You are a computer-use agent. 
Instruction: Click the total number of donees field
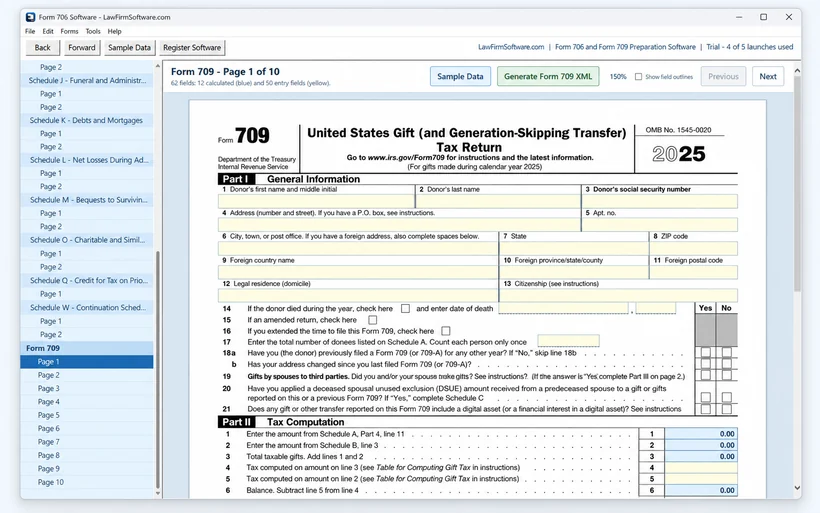pyautogui.click(x=568, y=341)
